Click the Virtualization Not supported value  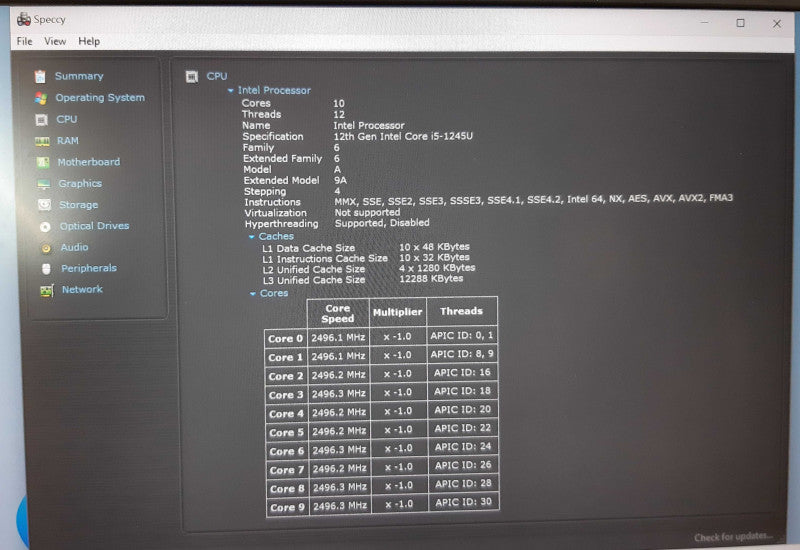click(x=367, y=212)
